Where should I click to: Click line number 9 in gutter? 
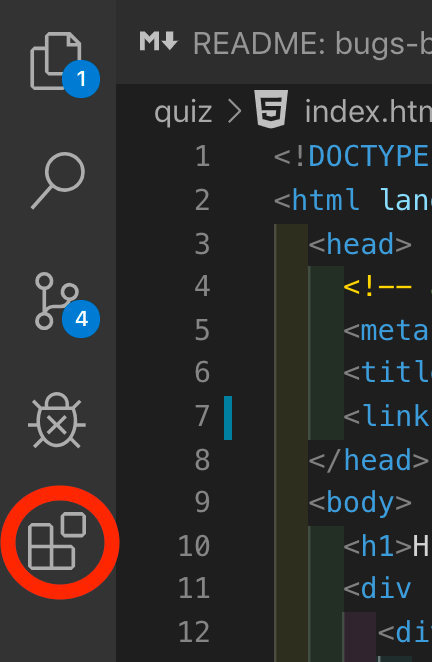(x=202, y=502)
